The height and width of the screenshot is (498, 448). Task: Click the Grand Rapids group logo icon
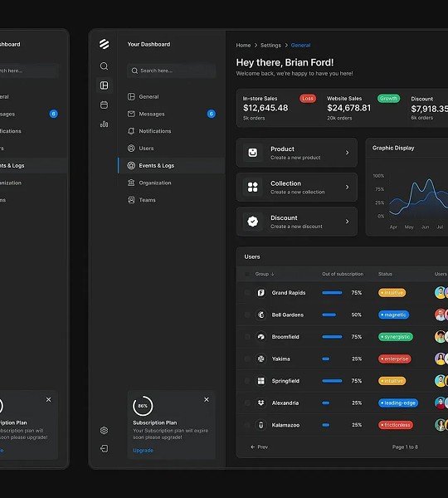[261, 292]
